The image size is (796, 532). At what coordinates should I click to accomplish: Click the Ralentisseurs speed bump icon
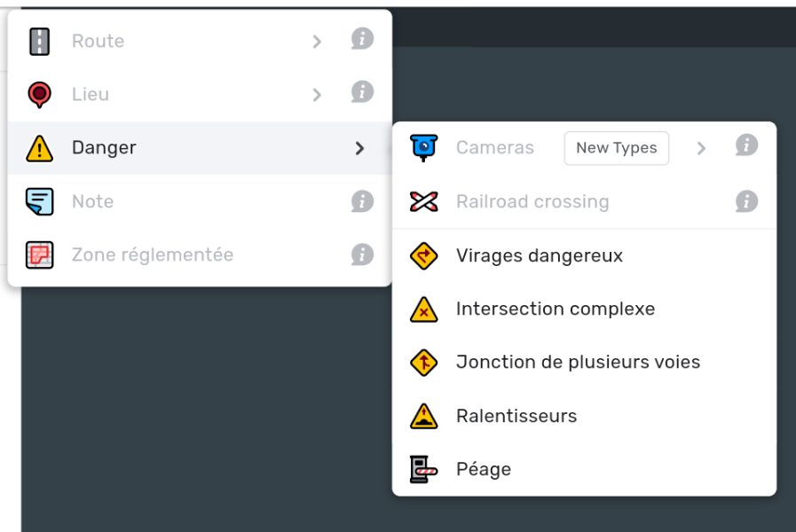click(x=424, y=416)
